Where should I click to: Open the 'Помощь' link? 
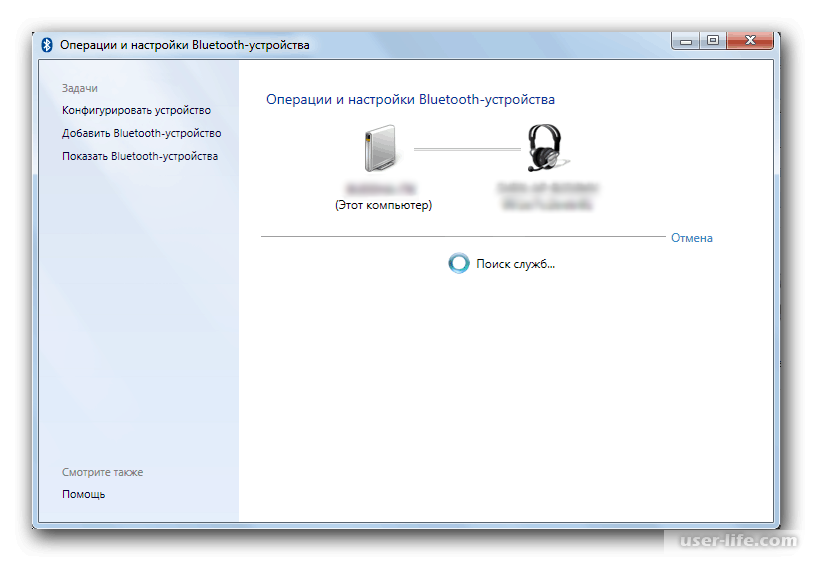(x=83, y=494)
